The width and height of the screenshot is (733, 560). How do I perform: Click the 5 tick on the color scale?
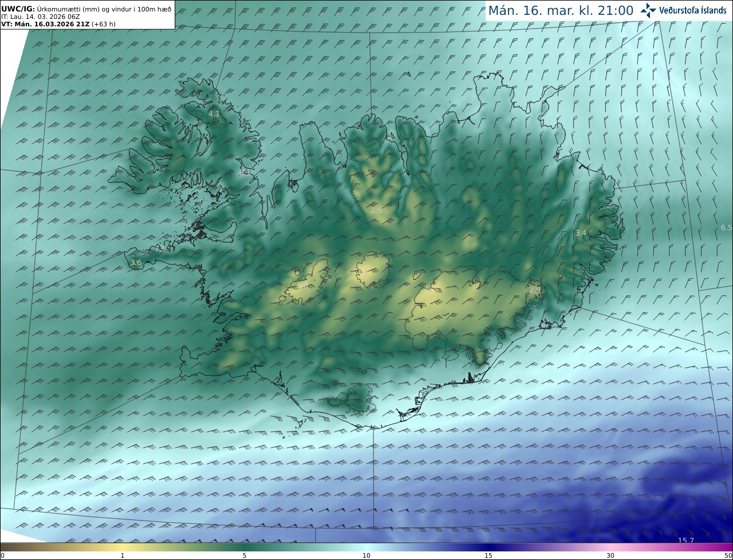[x=245, y=555]
